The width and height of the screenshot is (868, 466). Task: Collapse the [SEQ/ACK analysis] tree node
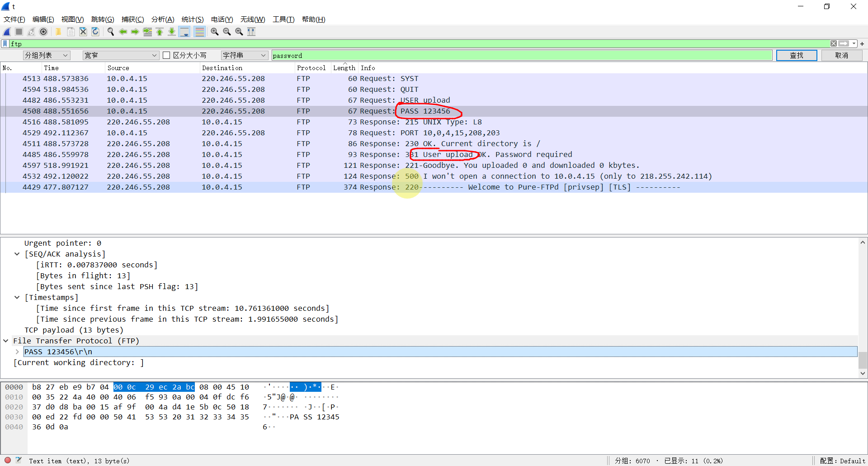[x=17, y=254]
